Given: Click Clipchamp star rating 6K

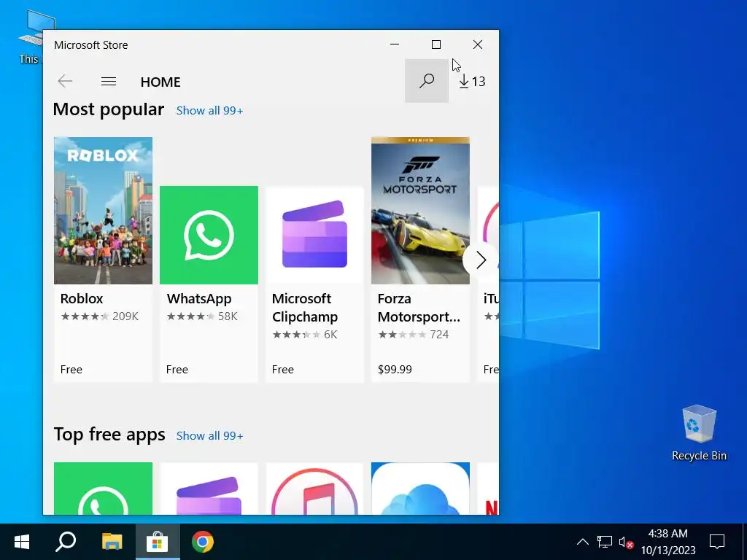Looking at the screenshot, I should coord(304,334).
